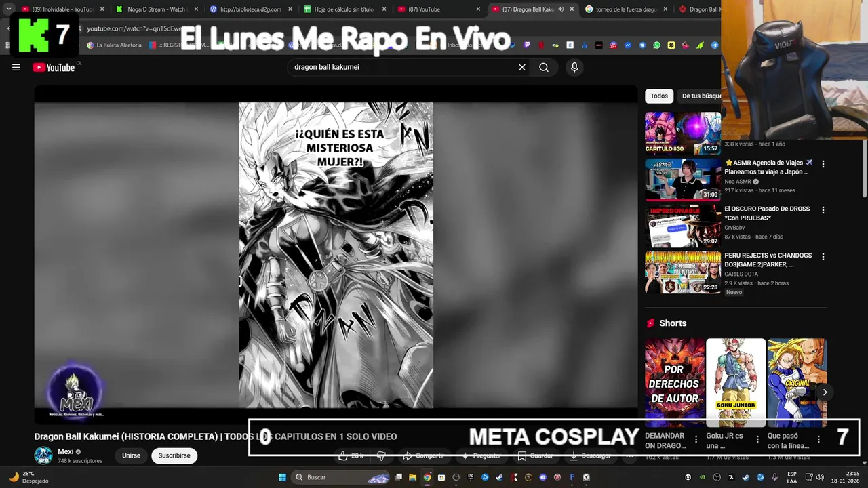Open the 'Noa ASMR' channel link

tap(738, 182)
